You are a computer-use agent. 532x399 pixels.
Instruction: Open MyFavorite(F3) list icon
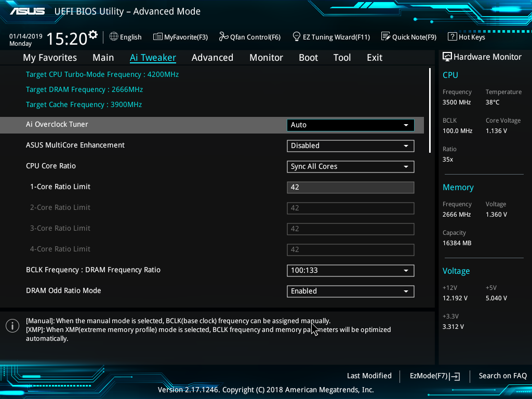(158, 37)
